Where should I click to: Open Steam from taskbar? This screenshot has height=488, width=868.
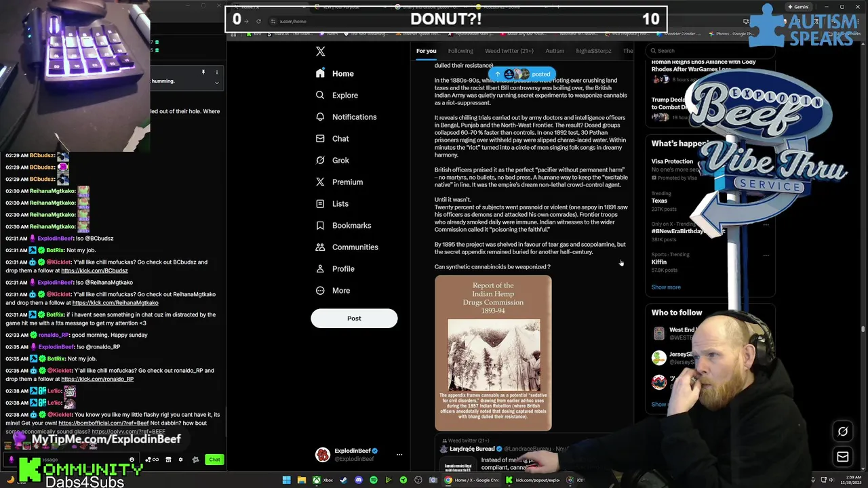point(343,480)
